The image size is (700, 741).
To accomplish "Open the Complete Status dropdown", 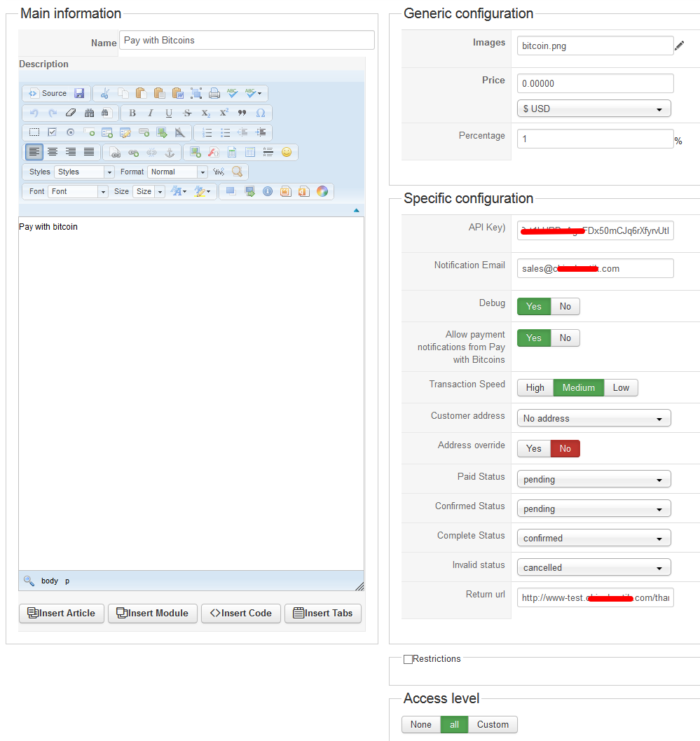I will pyautogui.click(x=593, y=538).
